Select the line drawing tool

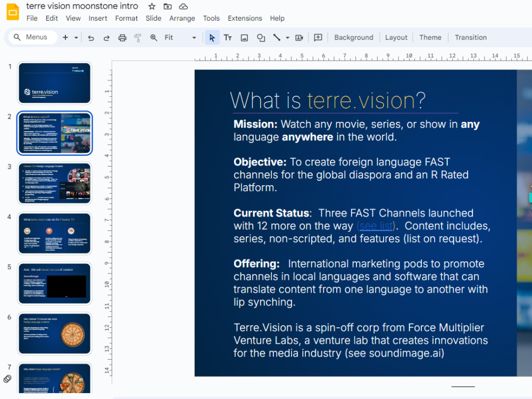277,38
